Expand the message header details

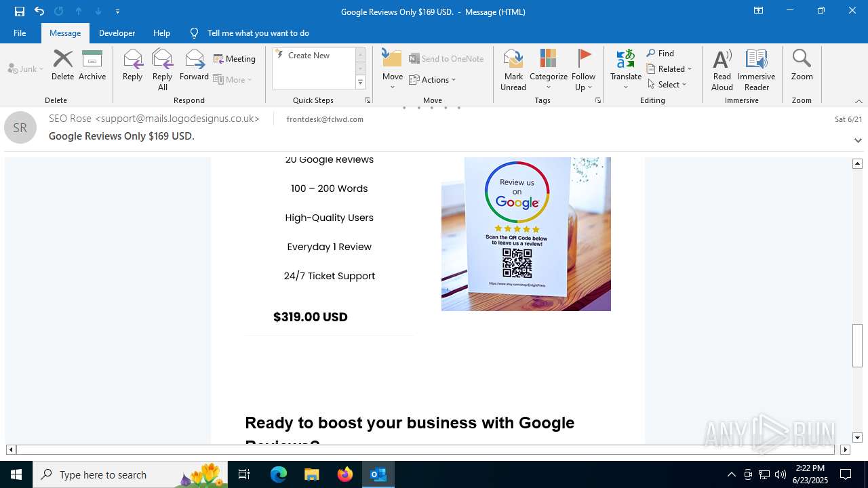[858, 140]
